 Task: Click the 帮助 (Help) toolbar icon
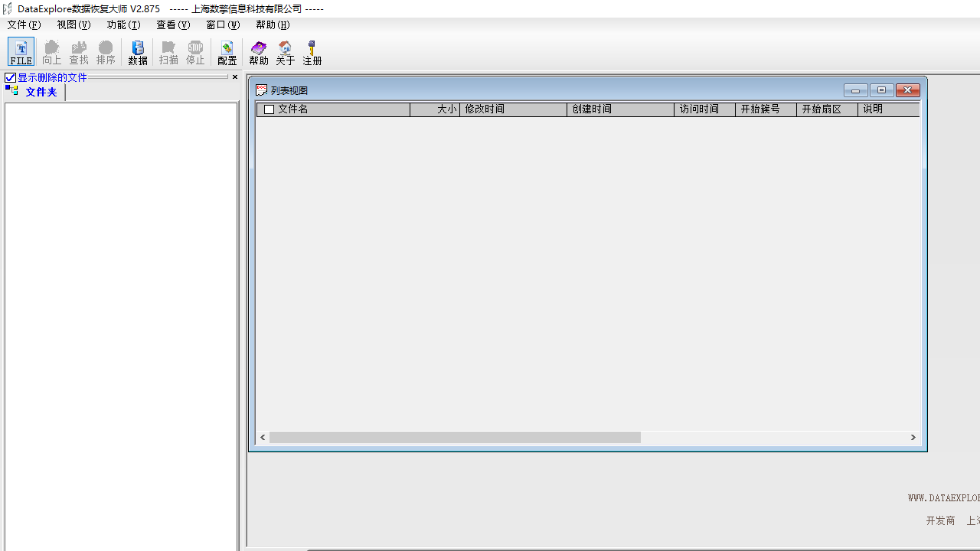259,52
